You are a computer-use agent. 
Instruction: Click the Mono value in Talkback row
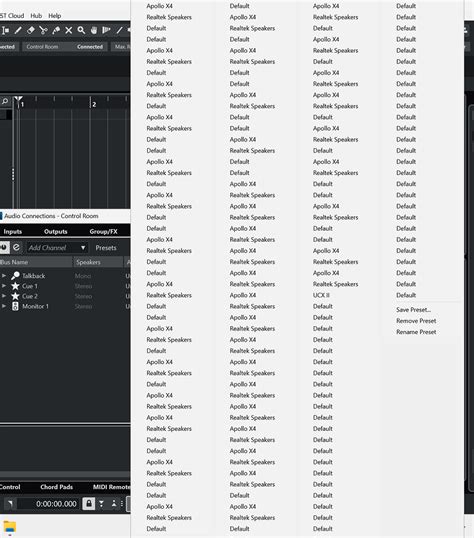(x=83, y=276)
